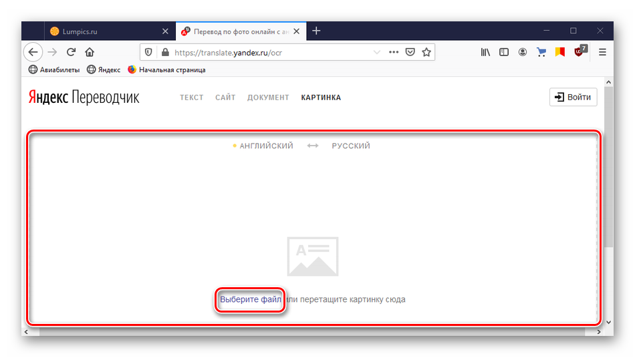Click the shopping cart extension icon

(541, 52)
